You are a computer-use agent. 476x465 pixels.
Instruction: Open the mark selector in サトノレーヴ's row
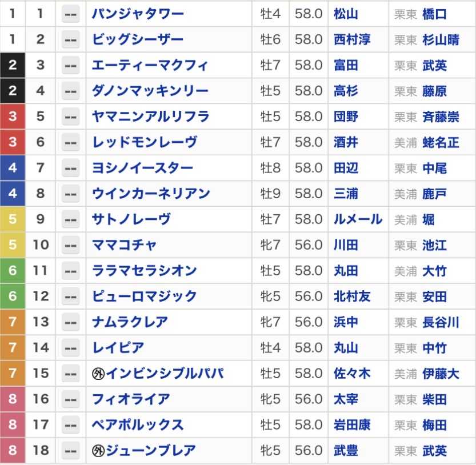[70, 219]
